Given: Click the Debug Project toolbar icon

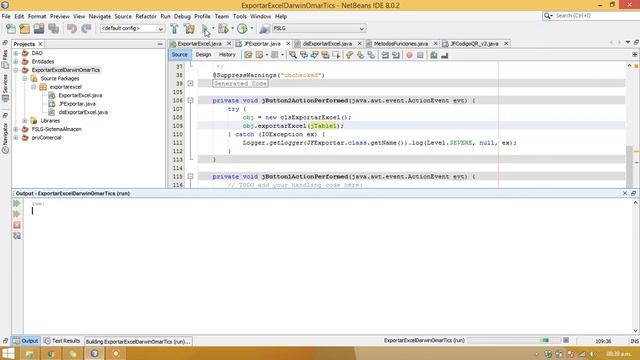Looking at the screenshot, I should tap(223, 29).
